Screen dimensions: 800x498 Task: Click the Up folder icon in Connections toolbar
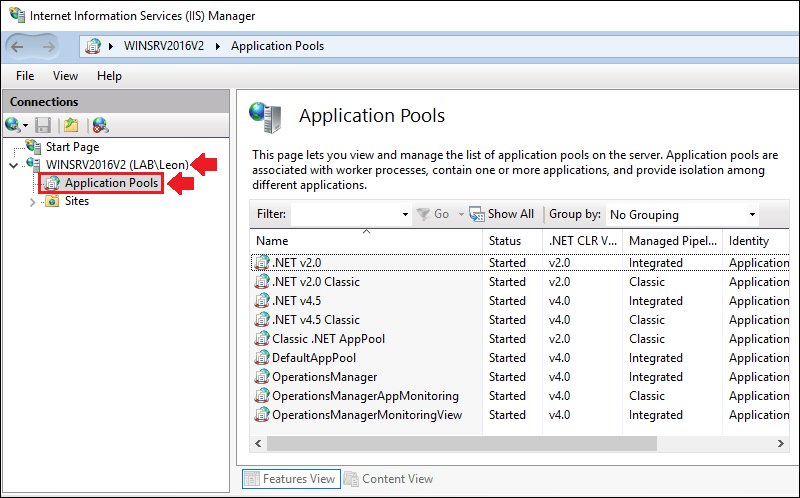(71, 125)
